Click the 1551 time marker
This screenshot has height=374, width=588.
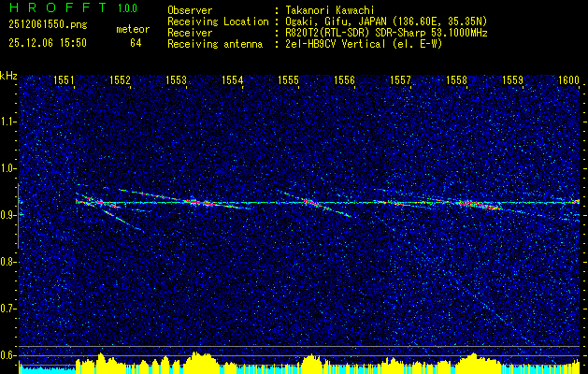(65, 79)
